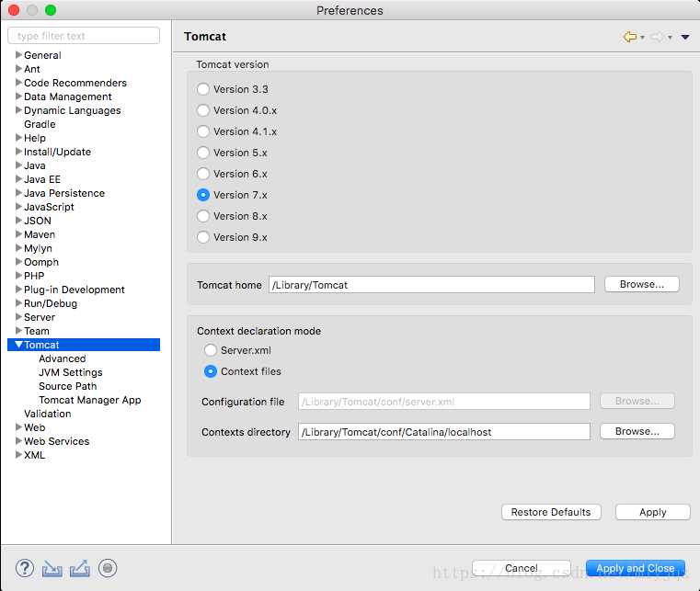Click Restore Defaults button

tap(551, 512)
